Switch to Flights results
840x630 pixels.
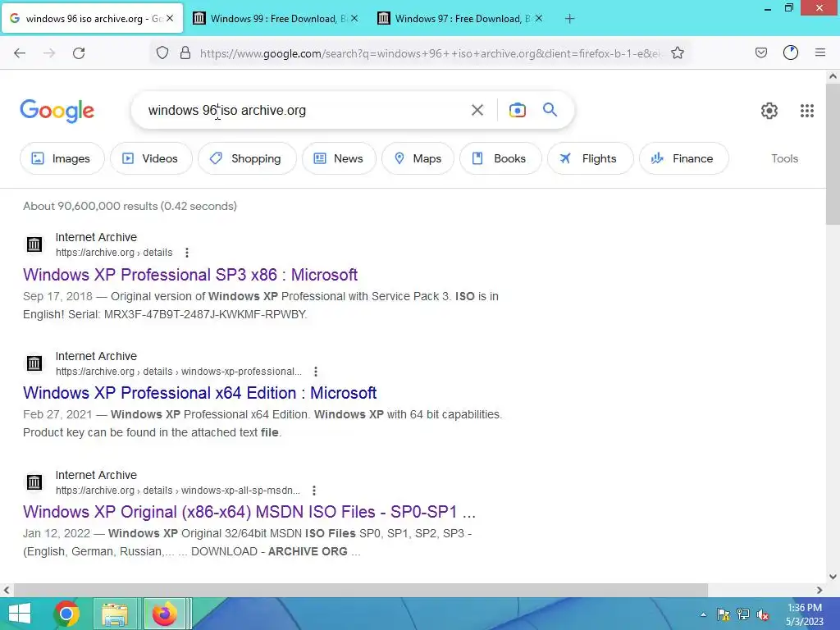click(x=591, y=158)
